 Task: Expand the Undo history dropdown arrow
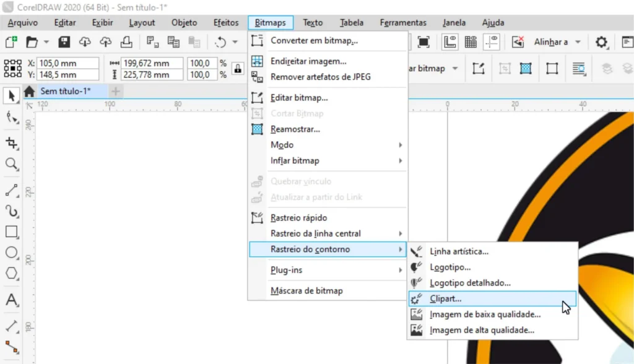click(x=235, y=41)
